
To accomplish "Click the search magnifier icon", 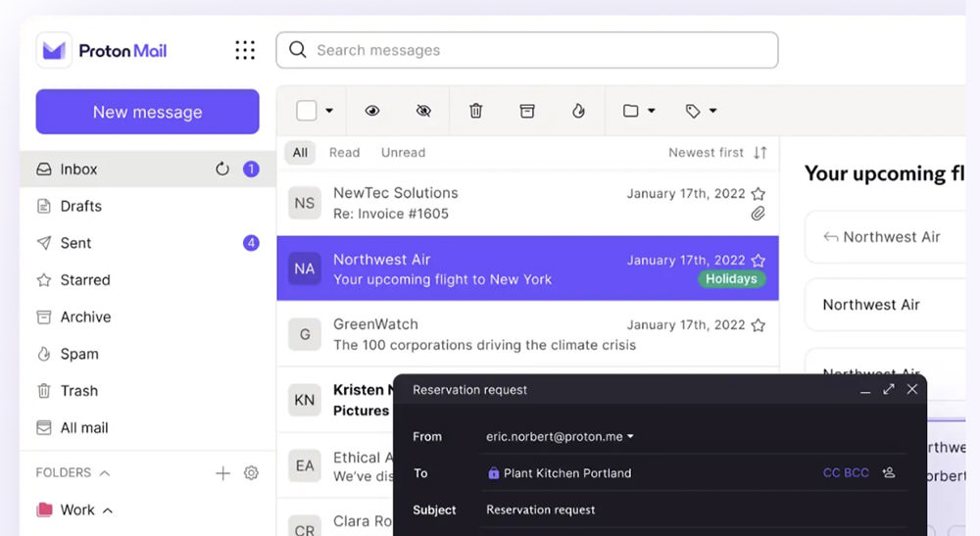I will pyautogui.click(x=298, y=50).
